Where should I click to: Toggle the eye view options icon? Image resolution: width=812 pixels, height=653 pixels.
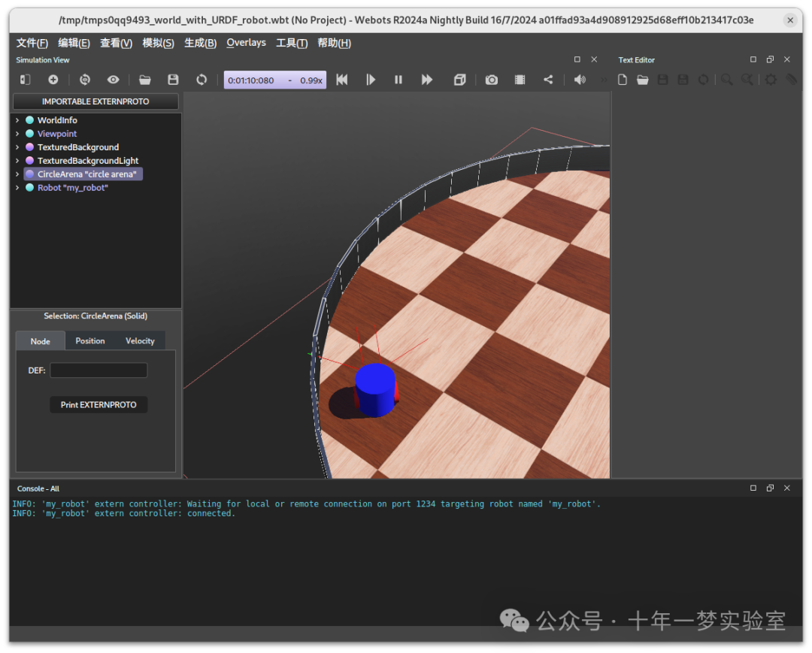[x=113, y=80]
